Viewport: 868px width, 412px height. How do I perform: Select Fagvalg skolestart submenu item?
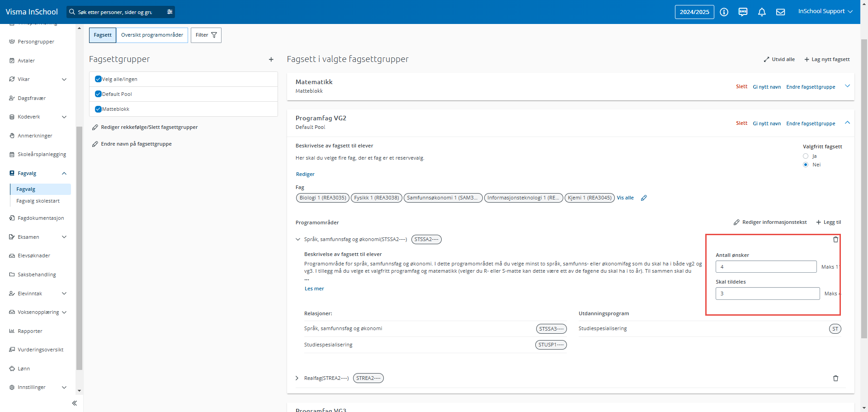tap(38, 201)
